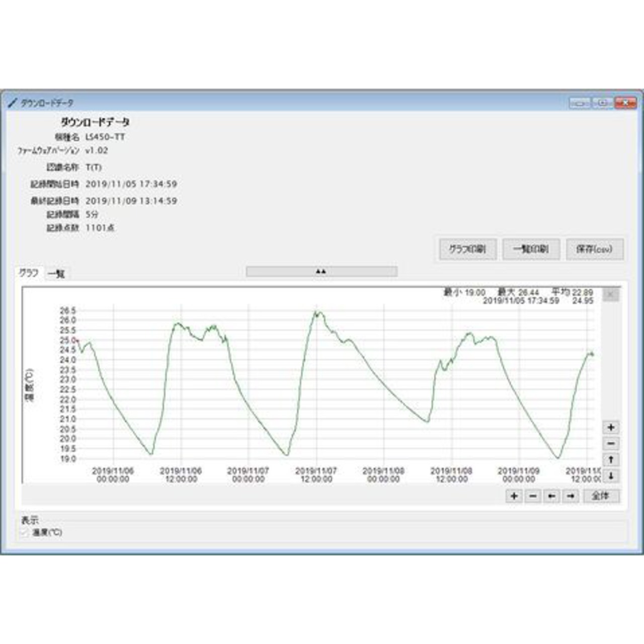Zoom in the graph's vertical temperature axis
The height and width of the screenshot is (644, 644).
coord(611,428)
